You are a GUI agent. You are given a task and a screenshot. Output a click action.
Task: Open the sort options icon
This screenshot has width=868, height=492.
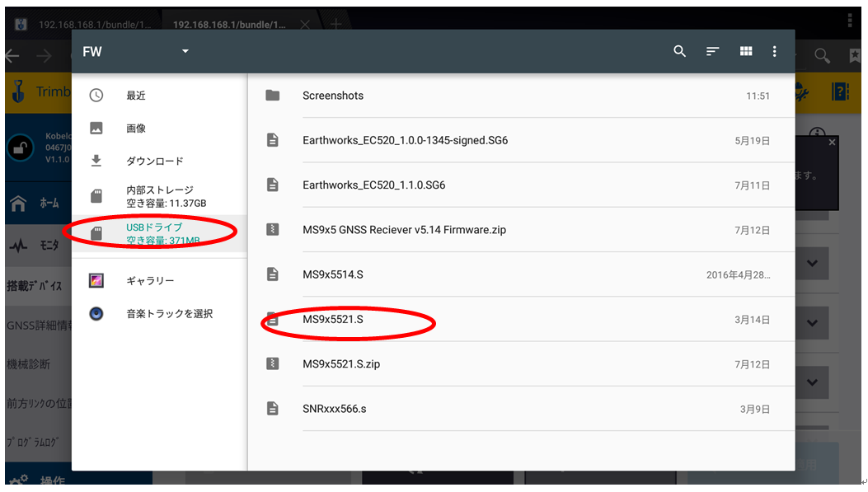713,52
